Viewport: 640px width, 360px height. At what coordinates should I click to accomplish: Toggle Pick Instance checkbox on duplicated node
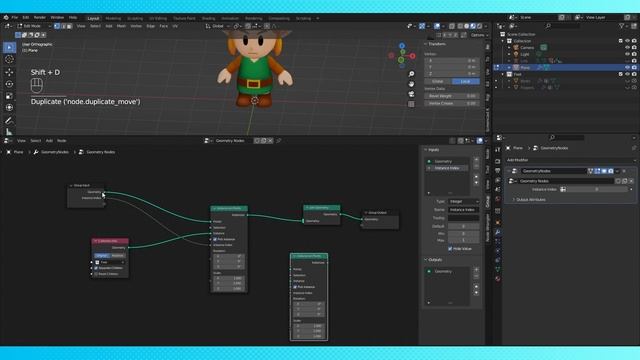pyautogui.click(x=295, y=287)
